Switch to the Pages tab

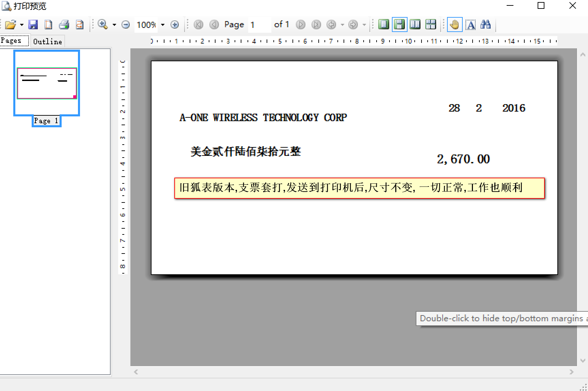(x=15, y=41)
